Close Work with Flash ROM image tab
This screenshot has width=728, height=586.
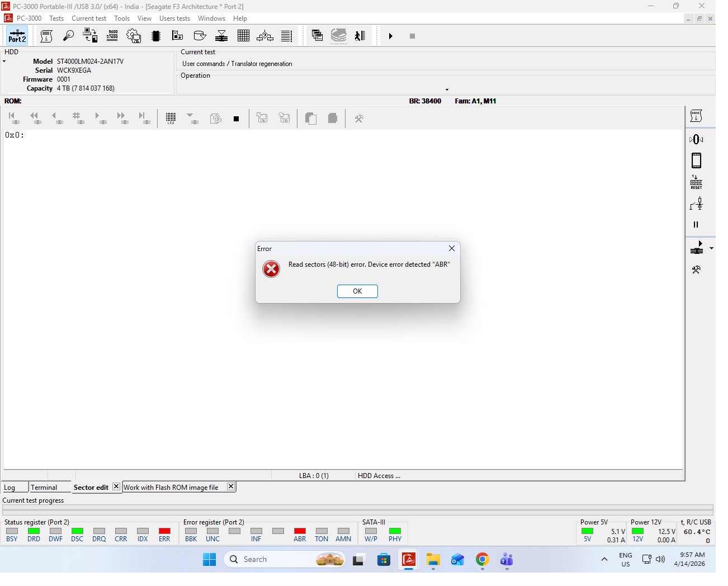click(x=231, y=486)
